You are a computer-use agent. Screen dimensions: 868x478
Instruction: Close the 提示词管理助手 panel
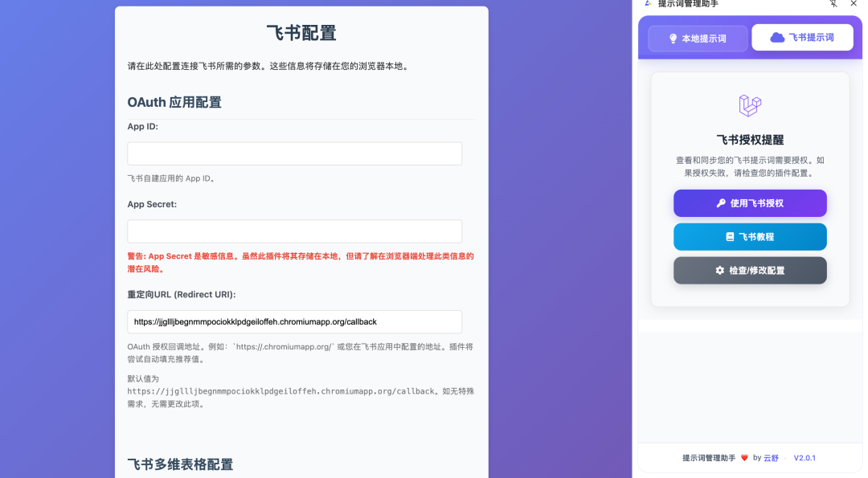tap(854, 4)
